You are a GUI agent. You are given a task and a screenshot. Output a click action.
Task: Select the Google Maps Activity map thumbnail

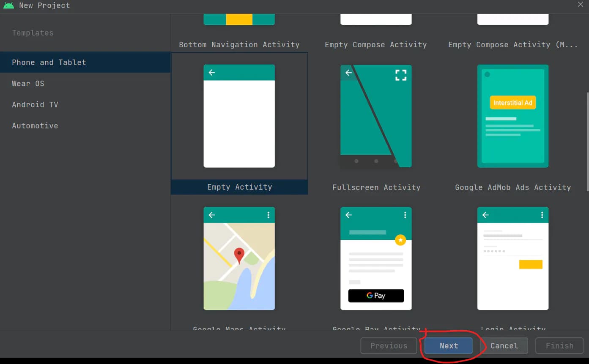click(x=239, y=258)
